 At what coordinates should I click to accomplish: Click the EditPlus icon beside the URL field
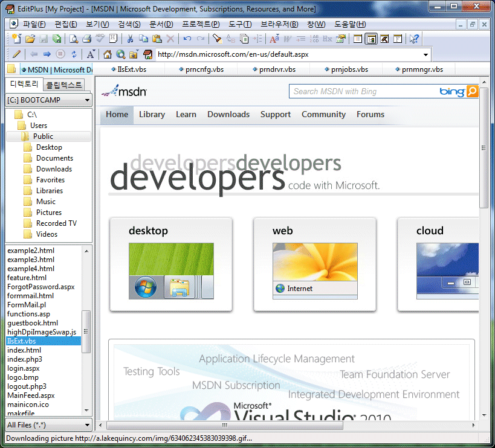pyautogui.click(x=147, y=54)
